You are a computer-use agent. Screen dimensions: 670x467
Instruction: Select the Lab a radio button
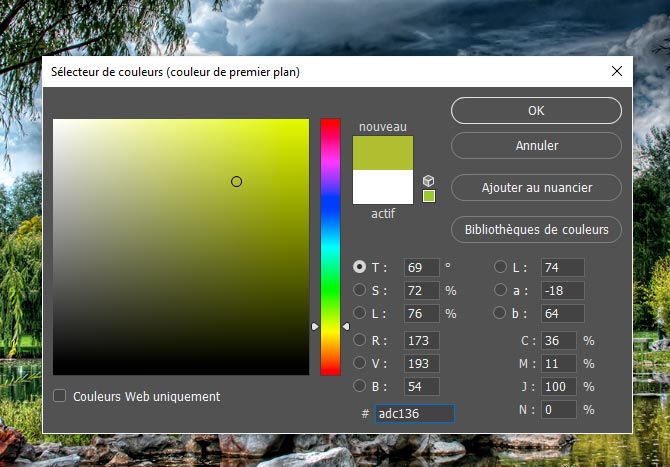point(501,290)
